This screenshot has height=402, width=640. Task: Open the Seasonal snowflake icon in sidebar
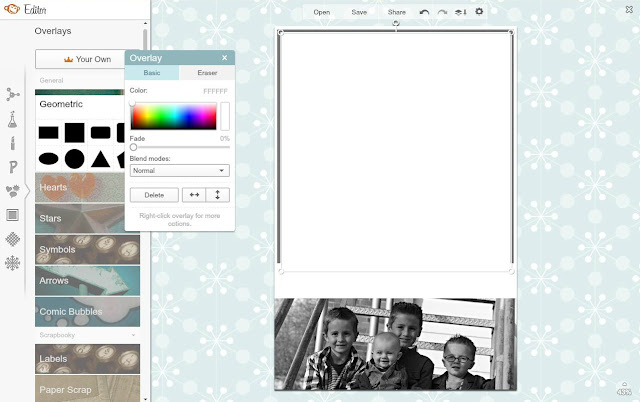13,263
